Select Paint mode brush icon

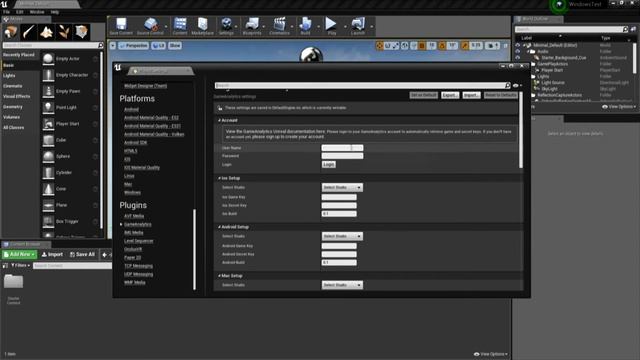coord(29,32)
